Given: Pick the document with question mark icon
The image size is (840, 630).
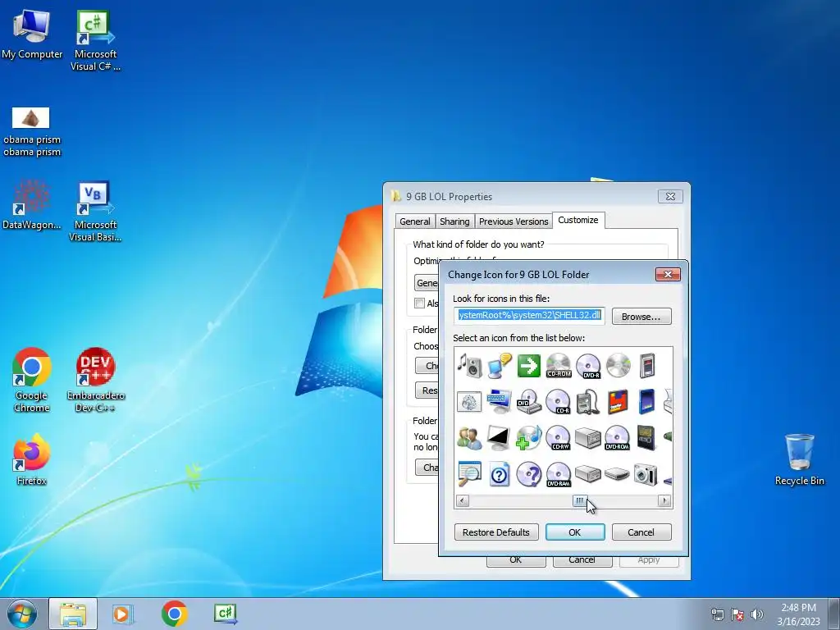Looking at the screenshot, I should [x=500, y=474].
